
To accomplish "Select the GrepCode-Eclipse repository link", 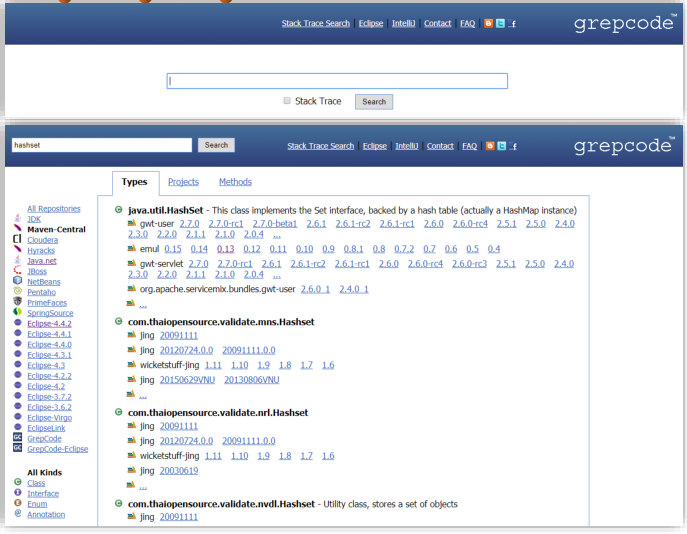I will 57,449.
